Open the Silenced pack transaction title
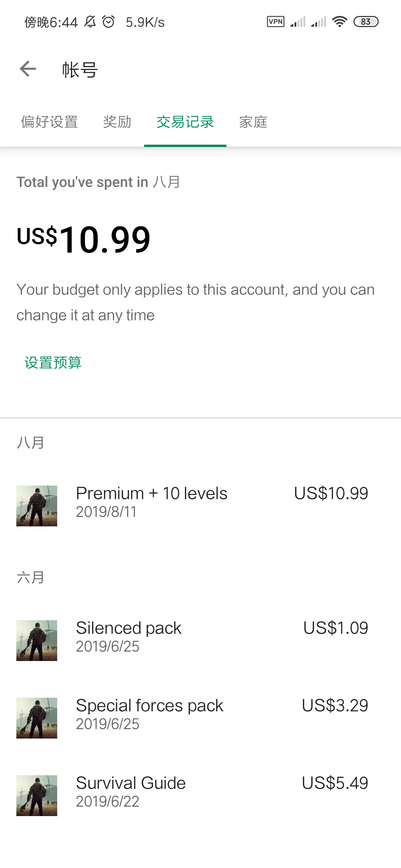401x868 pixels. [x=128, y=628]
